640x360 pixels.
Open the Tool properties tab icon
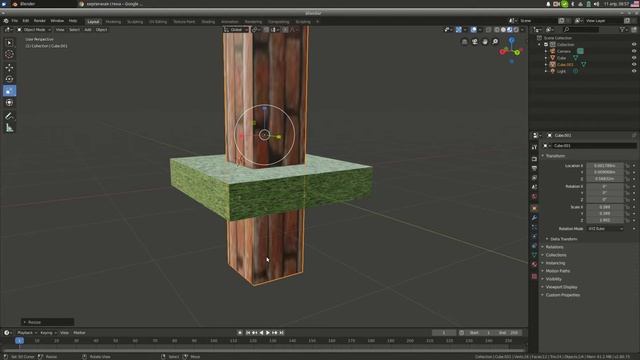(534, 147)
